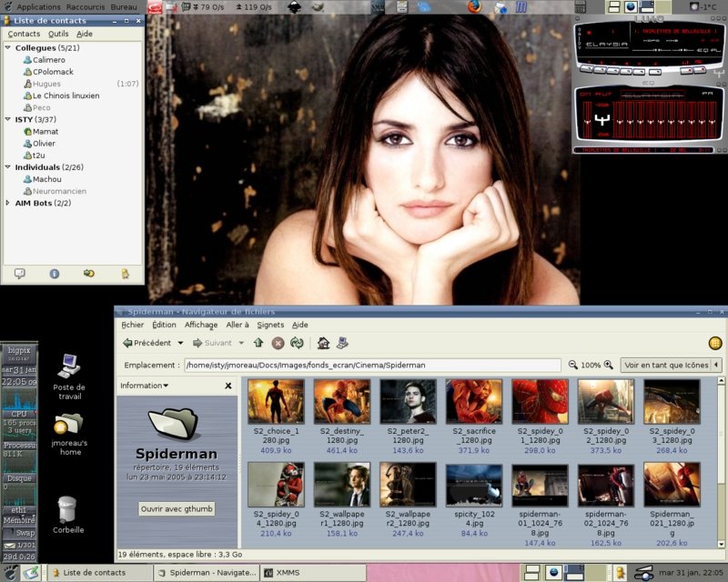Open the 'Aller à' menu

click(x=238, y=325)
